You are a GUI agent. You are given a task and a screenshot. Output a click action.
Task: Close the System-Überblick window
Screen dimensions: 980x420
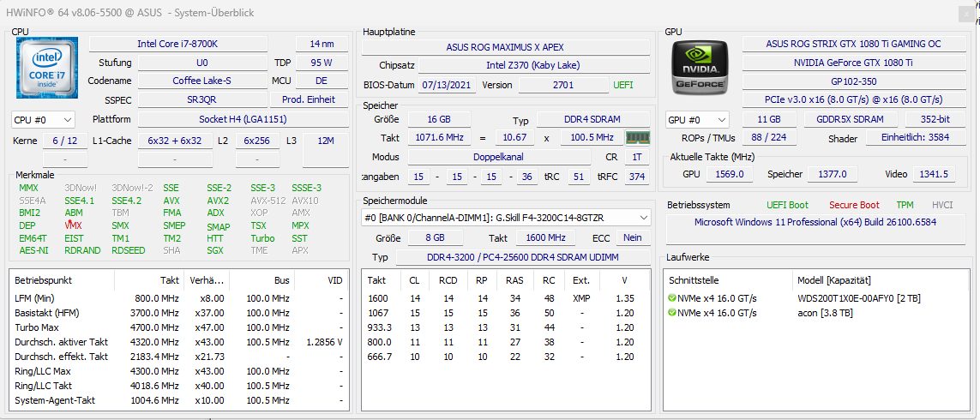point(967,13)
